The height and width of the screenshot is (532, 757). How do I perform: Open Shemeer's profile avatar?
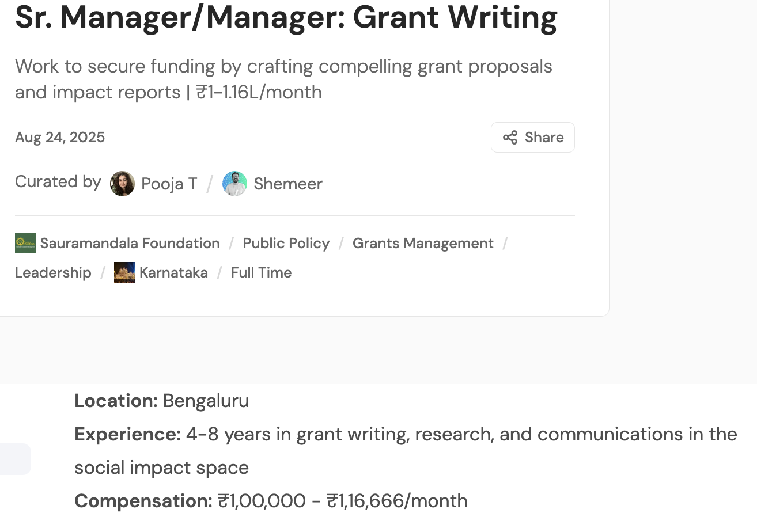[x=235, y=184]
